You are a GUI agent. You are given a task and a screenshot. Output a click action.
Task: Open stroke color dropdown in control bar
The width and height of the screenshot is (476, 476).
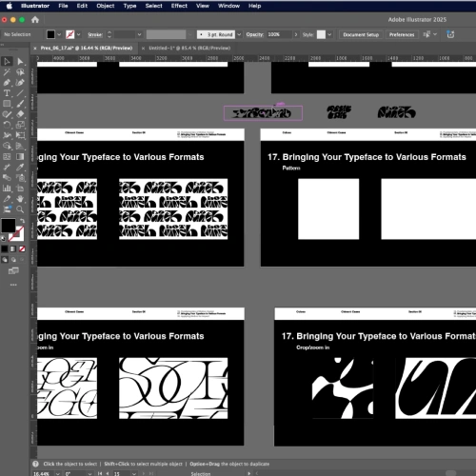click(x=78, y=34)
